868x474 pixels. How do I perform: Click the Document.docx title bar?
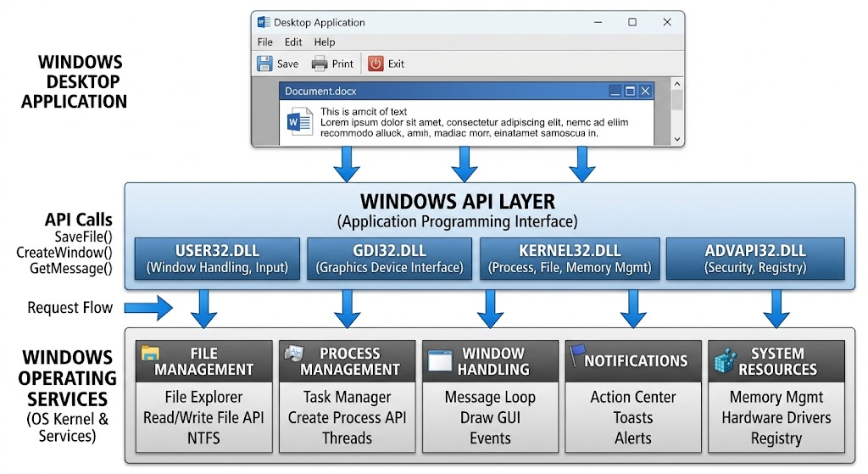coord(467,92)
